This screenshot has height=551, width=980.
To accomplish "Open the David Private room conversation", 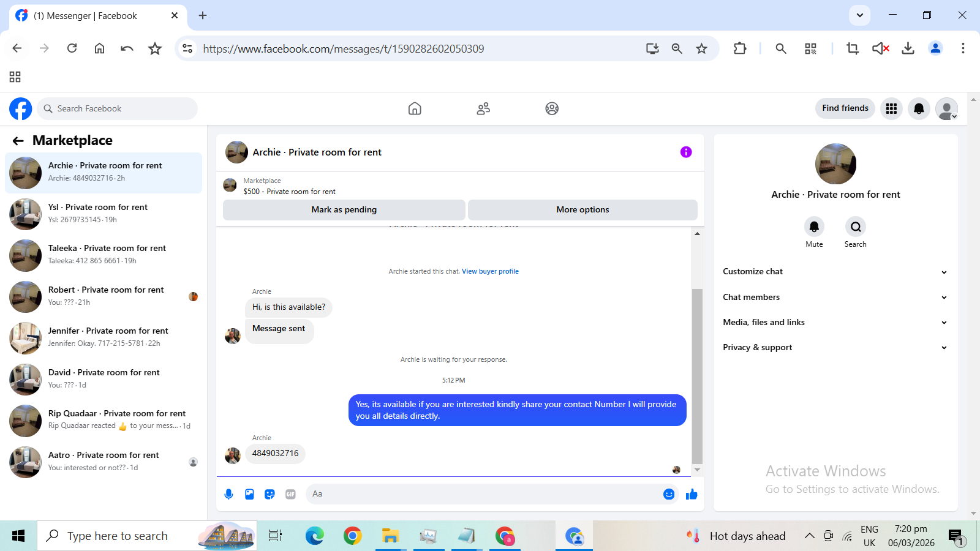I will click(x=104, y=379).
